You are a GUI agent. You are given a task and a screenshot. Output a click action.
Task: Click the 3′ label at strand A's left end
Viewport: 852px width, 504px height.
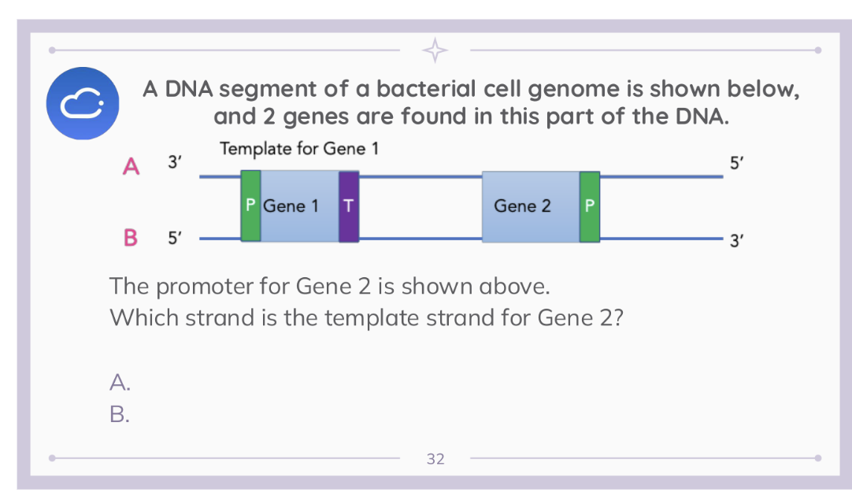point(175,164)
